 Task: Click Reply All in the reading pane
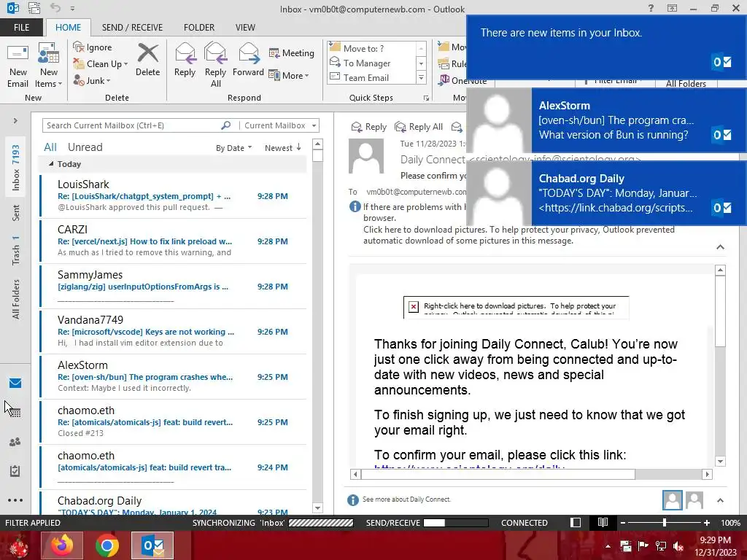[419, 127]
